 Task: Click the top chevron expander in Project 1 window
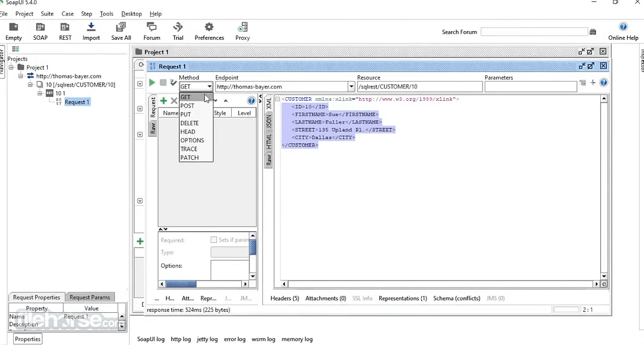[140, 83]
